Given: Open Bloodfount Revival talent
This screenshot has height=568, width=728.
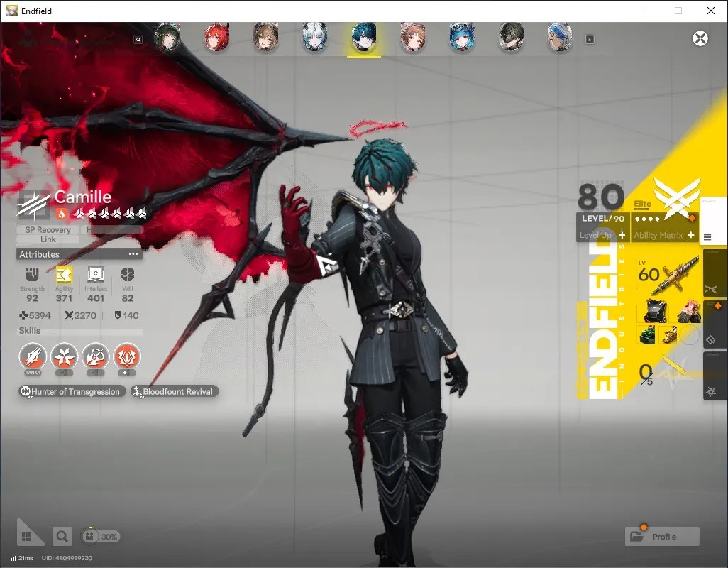Looking at the screenshot, I should [x=174, y=391].
